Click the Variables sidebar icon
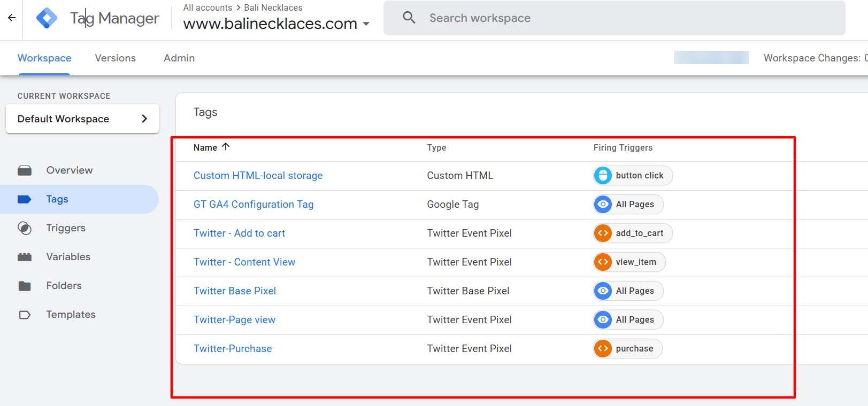Viewport: 868px width, 406px height. [x=25, y=257]
